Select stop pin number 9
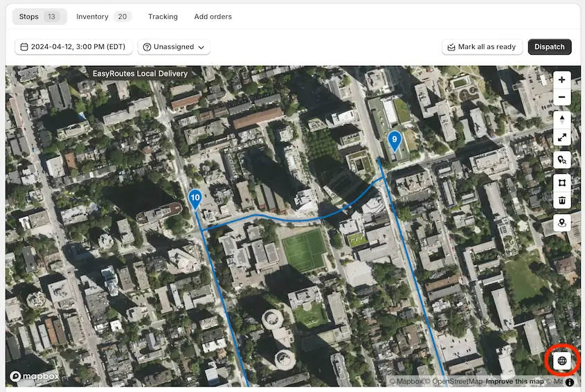This screenshot has height=392, width=585. 395,141
